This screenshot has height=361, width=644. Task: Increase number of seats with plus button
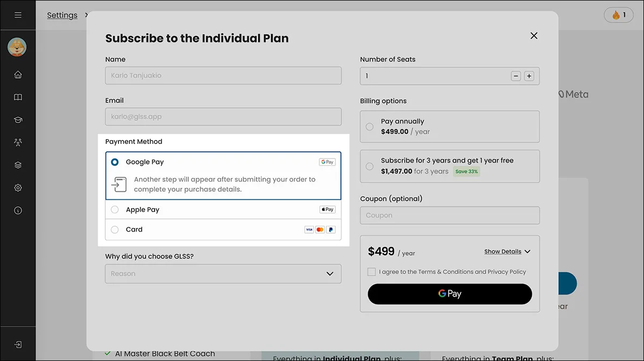pos(529,76)
